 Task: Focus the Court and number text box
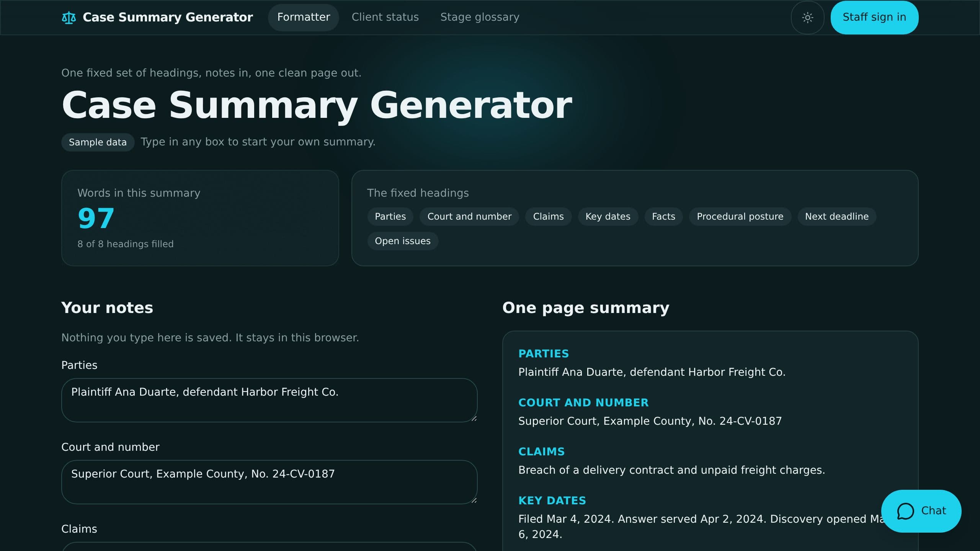tap(269, 482)
